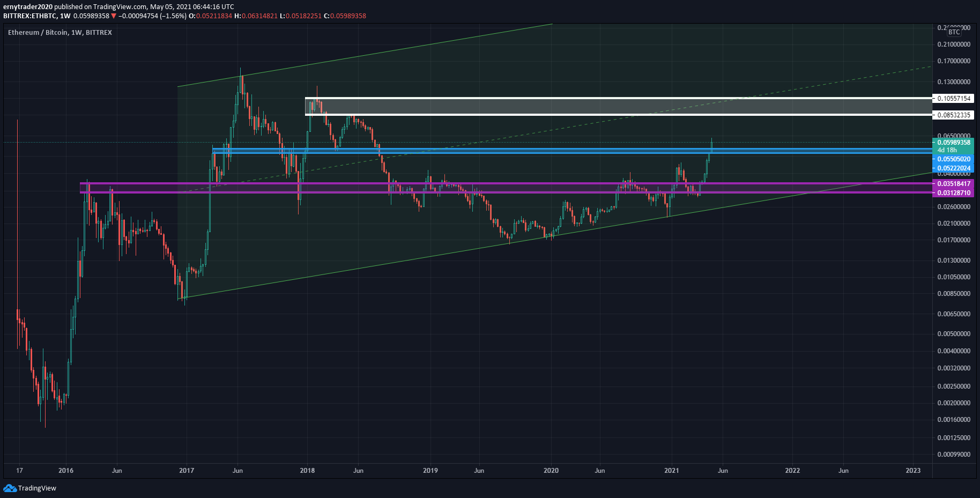Click the 0.17000000 price axis tick
This screenshot has width=980, height=498.
(x=954, y=61)
